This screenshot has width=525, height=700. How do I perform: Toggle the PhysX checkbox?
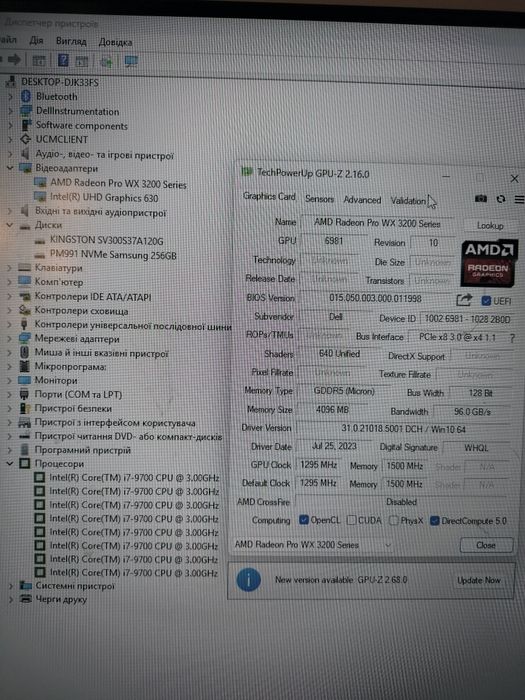[x=393, y=521]
